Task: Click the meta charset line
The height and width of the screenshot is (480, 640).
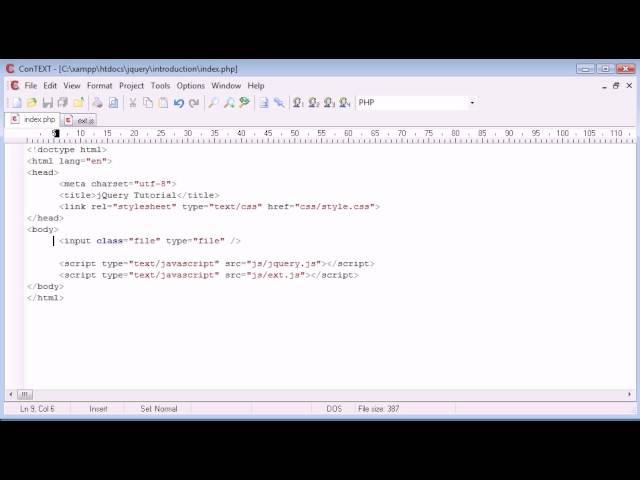Action: (118, 184)
